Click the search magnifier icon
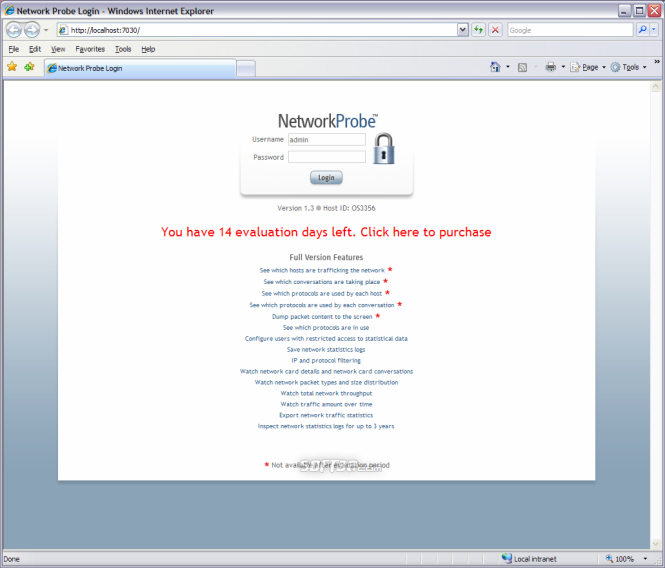 coord(643,30)
